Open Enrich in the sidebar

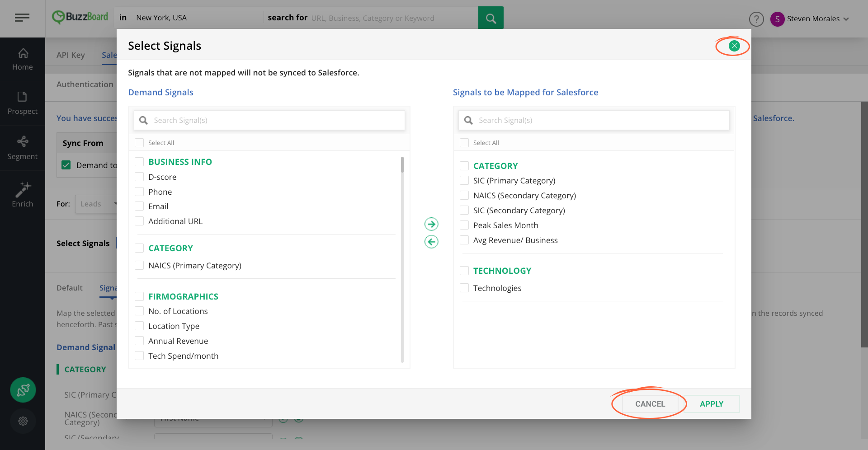tap(23, 195)
